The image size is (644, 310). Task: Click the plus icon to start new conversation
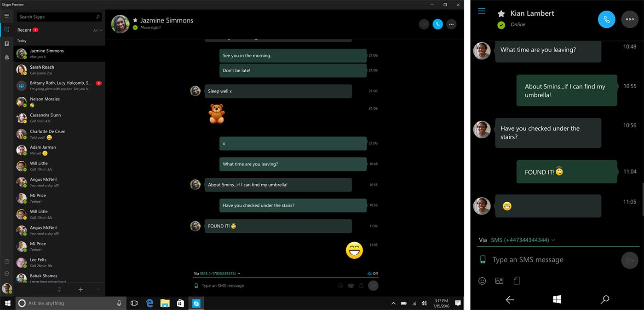[80, 290]
